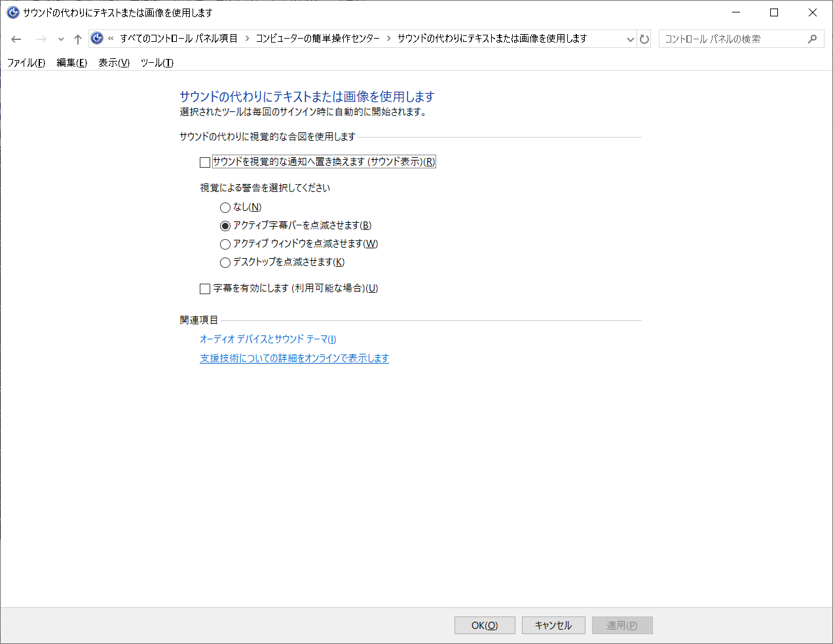Enable サウンドを視覚的な通知へ置き換えます checkbox
Image resolution: width=833 pixels, height=644 pixels.
coord(204,162)
